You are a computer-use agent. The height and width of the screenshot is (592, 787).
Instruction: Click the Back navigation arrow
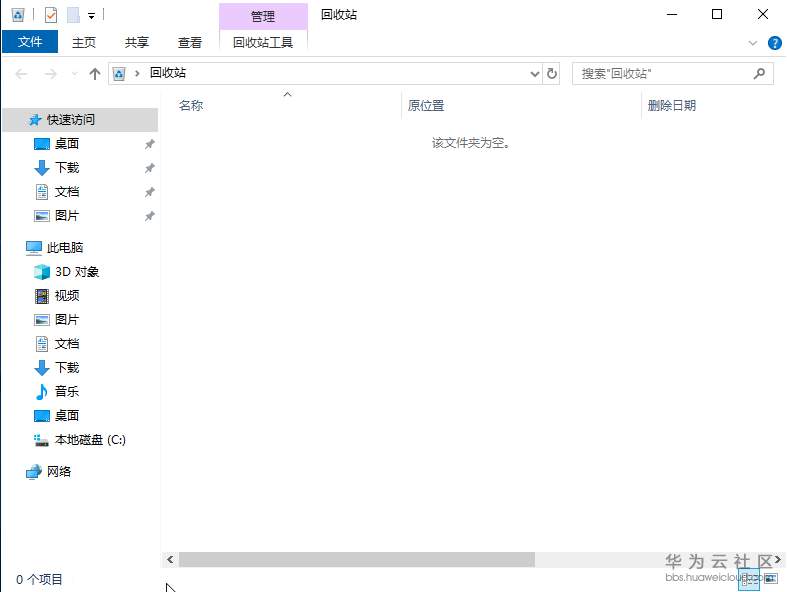click(22, 74)
